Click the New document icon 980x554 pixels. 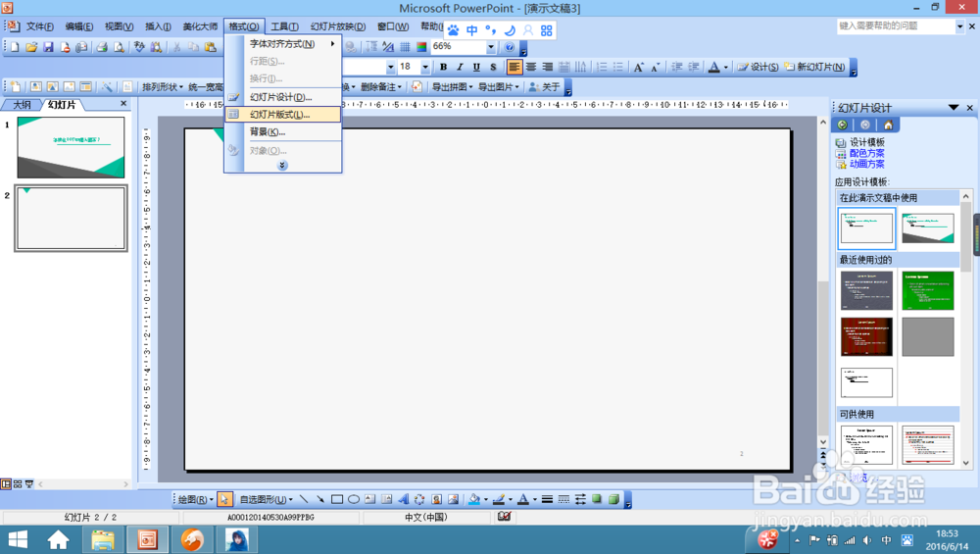[x=15, y=47]
